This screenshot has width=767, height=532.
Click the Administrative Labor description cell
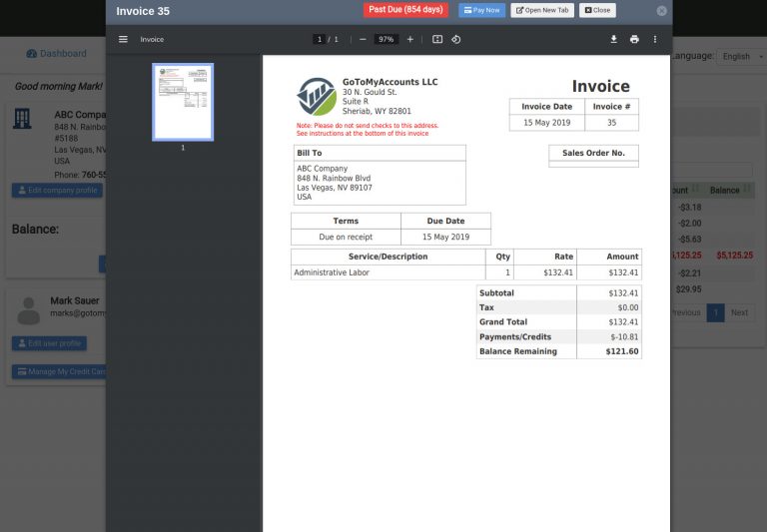(387, 272)
